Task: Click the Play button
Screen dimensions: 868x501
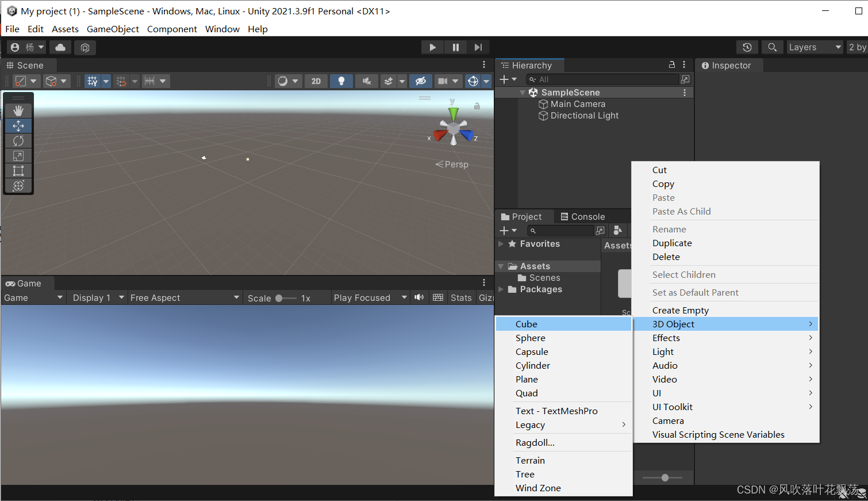Action: coord(432,47)
